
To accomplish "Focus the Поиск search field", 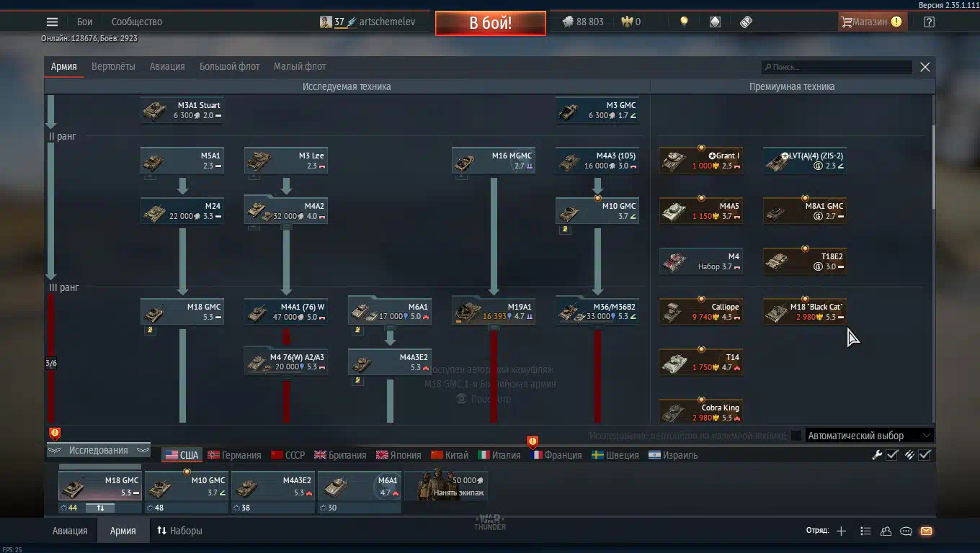I will coord(837,67).
